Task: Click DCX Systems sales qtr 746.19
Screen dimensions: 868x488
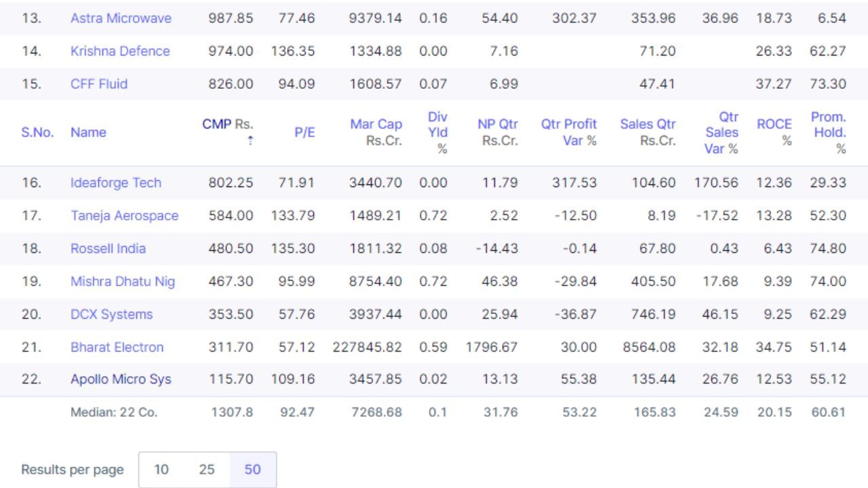Action: coord(655,314)
